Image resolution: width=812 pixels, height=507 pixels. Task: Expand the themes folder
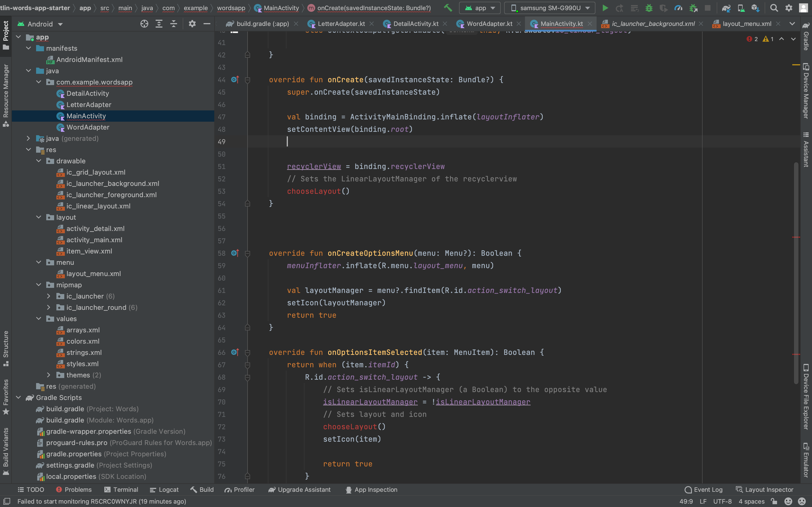[x=49, y=375]
